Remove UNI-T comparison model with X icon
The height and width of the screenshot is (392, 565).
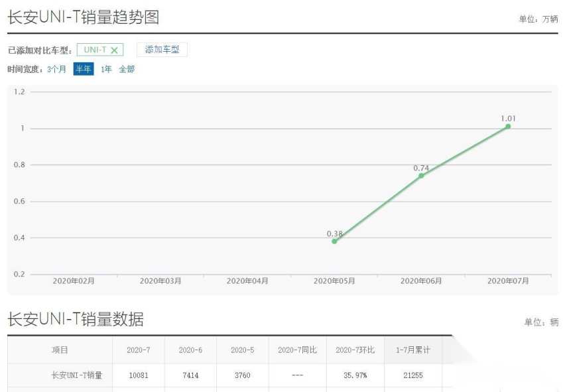tap(114, 50)
